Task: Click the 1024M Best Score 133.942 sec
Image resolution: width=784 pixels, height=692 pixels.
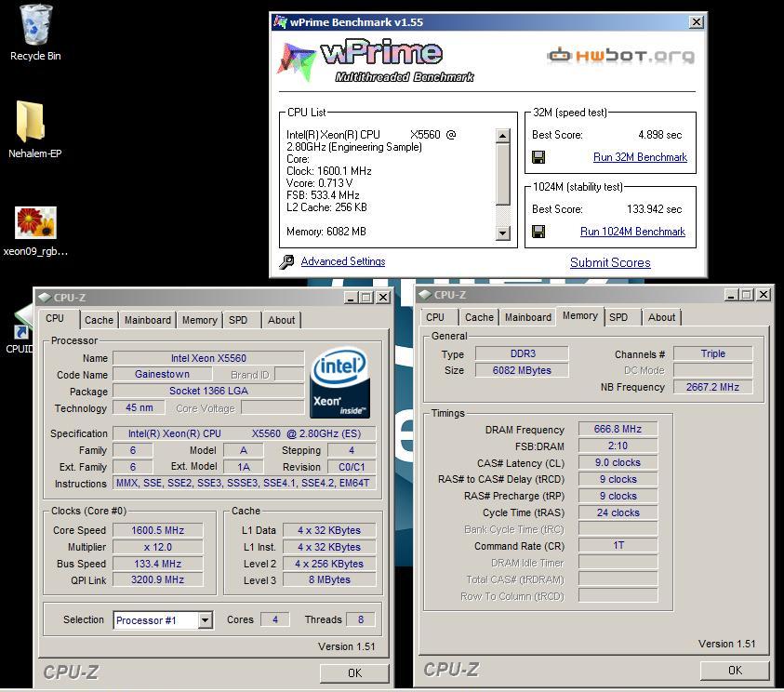Action: [x=654, y=209]
